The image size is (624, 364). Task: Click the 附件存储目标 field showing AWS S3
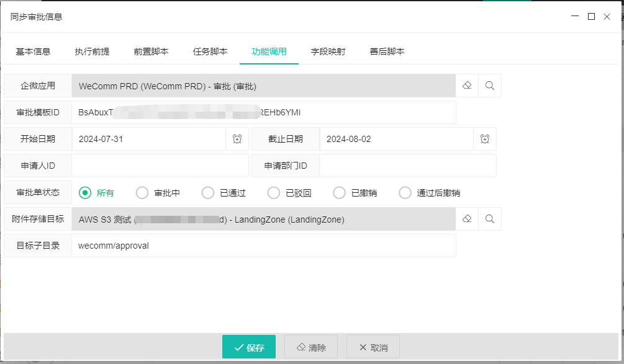(x=263, y=219)
